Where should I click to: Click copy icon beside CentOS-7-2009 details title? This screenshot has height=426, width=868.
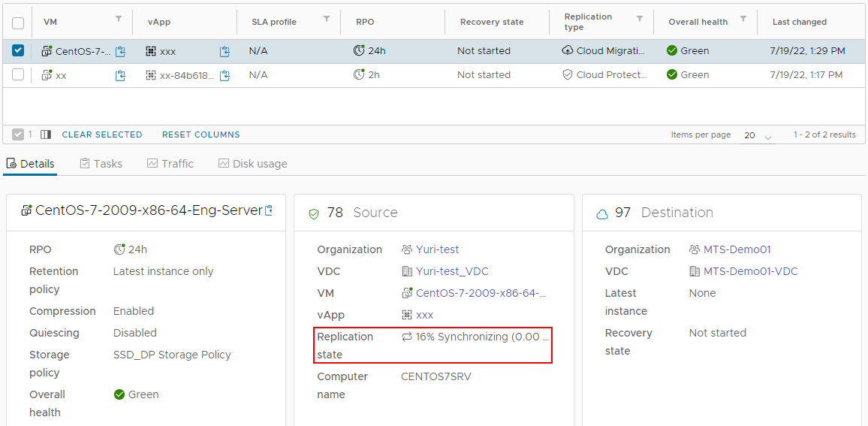(269, 210)
